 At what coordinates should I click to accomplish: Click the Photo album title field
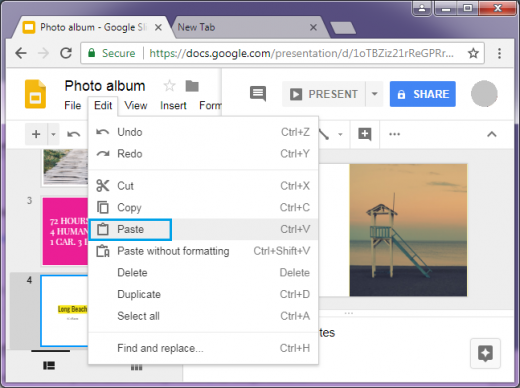(105, 86)
